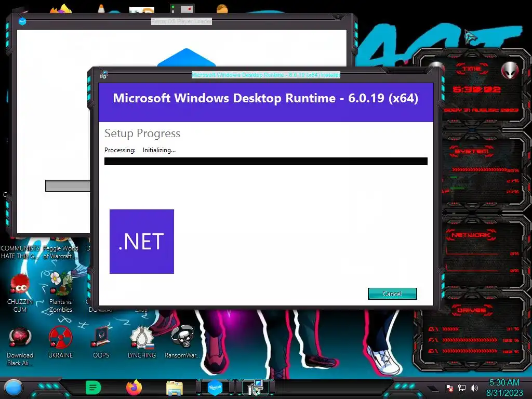532x399 pixels.
Task: Click the COMMUNISTS HATE THIS G... label
Action: [x=20, y=252]
